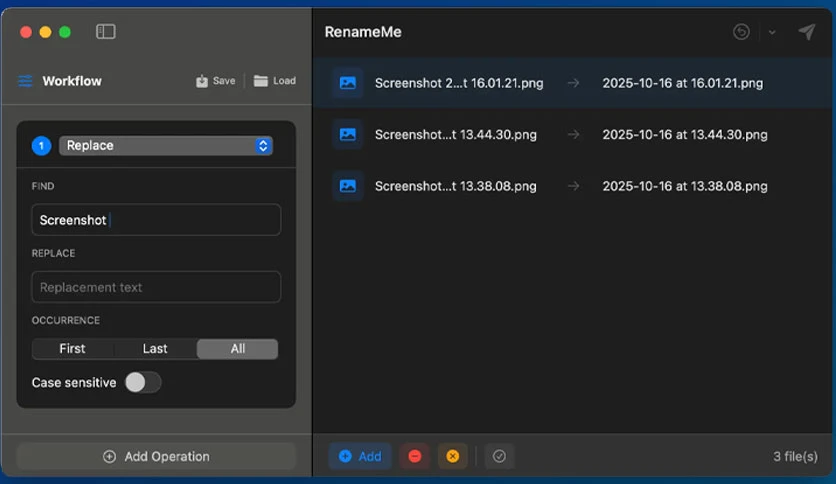This screenshot has height=484, width=836.
Task: Select First occurrence option
Action: coord(73,349)
